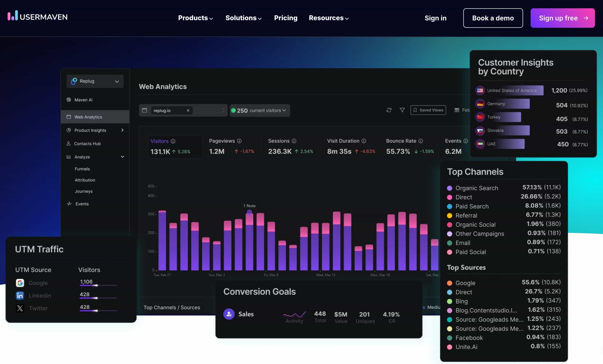Remove replug.io domain with the X

coord(188,110)
